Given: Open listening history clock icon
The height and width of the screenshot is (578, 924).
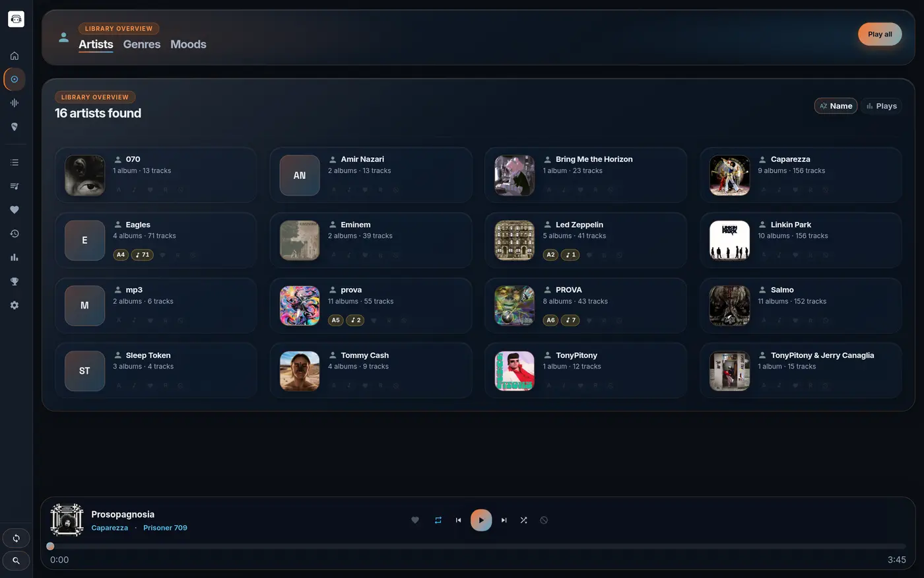Looking at the screenshot, I should tap(15, 234).
